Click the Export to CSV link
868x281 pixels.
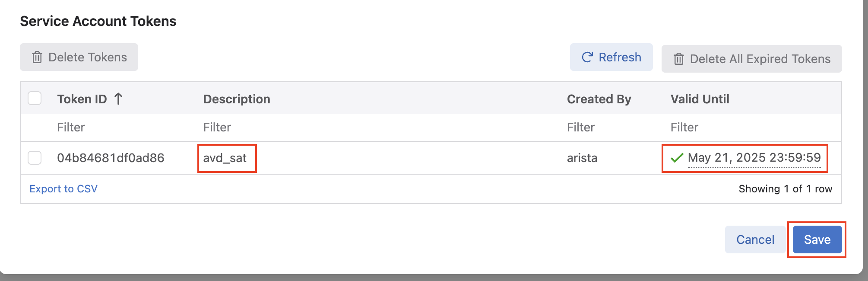pyautogui.click(x=63, y=189)
